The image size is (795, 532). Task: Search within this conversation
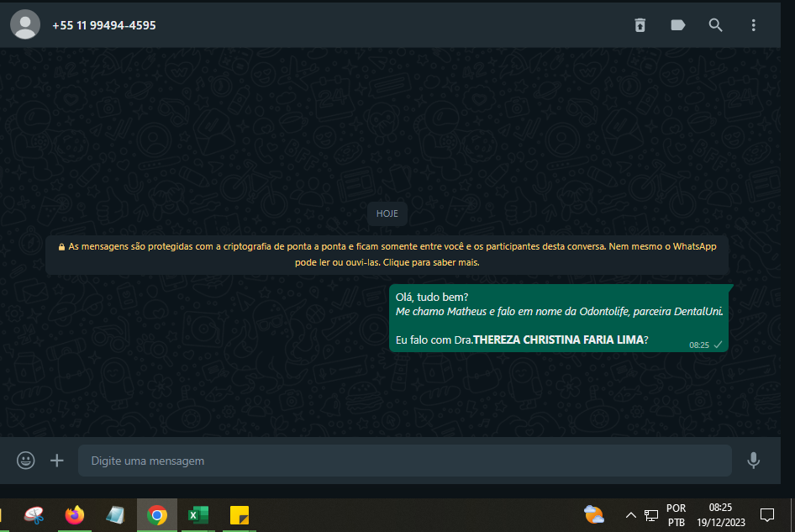(x=715, y=25)
